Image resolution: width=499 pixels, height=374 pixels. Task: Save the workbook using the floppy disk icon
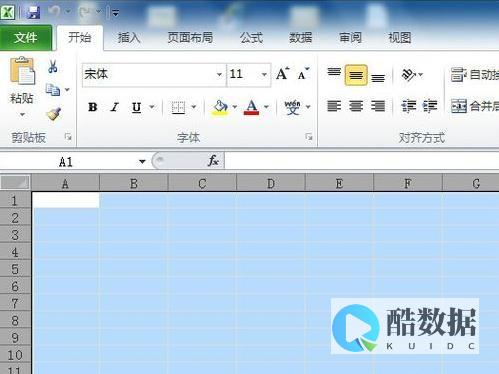click(x=33, y=13)
